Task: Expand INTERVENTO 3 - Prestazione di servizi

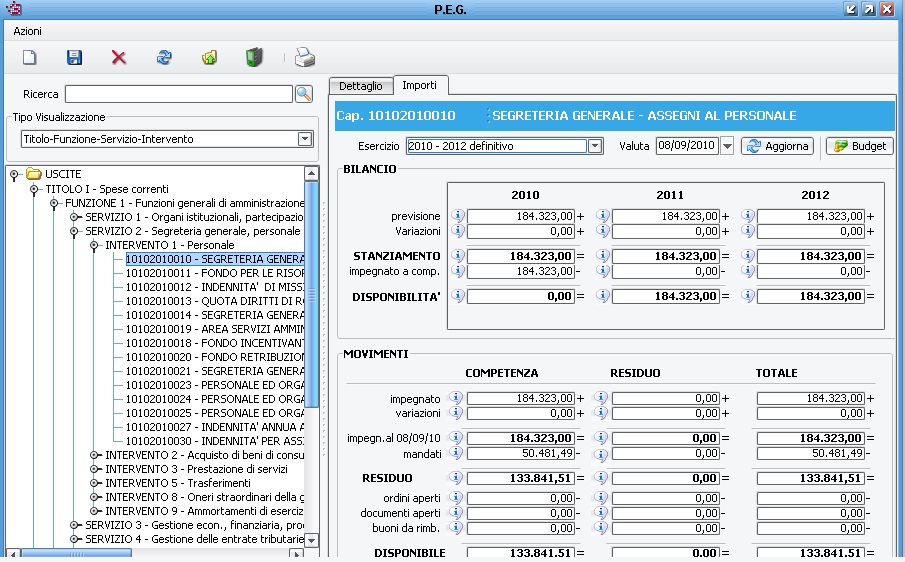Action: click(95, 469)
